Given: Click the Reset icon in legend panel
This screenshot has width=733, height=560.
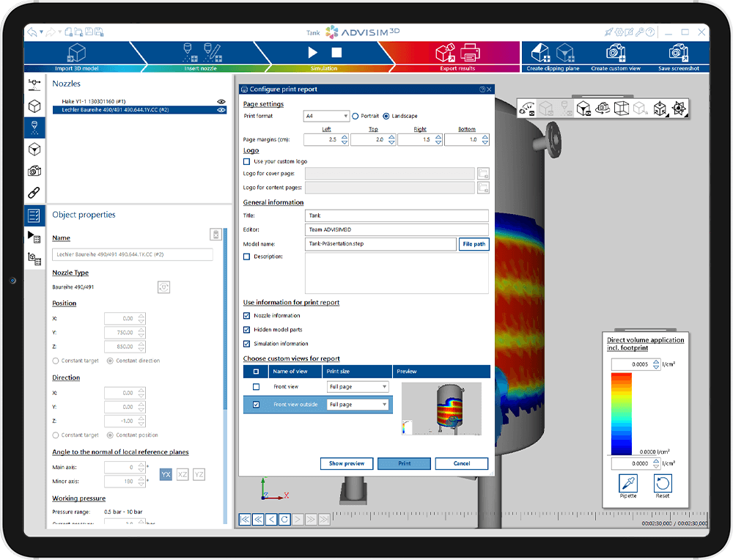Looking at the screenshot, I should 663,483.
